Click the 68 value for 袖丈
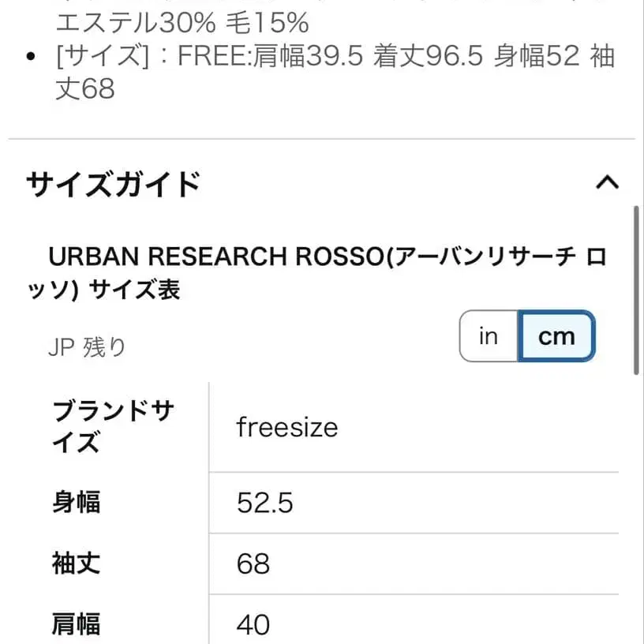The width and height of the screenshot is (644, 644). (x=253, y=564)
